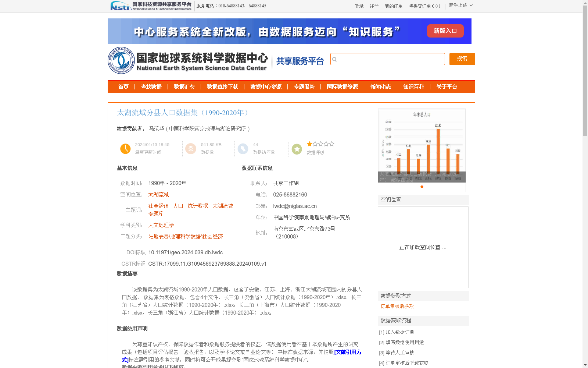588x368 pixels.
Task: Open 专题服务 navigation item
Action: [x=304, y=87]
